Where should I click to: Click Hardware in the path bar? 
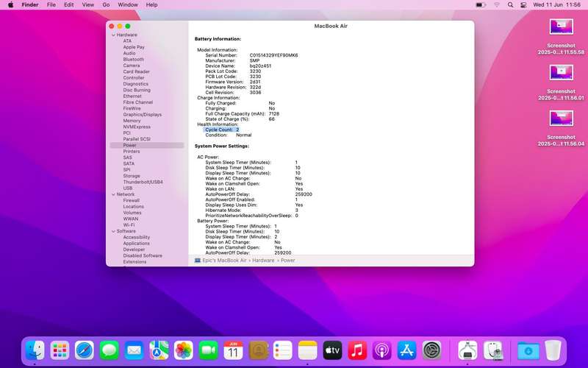click(263, 261)
